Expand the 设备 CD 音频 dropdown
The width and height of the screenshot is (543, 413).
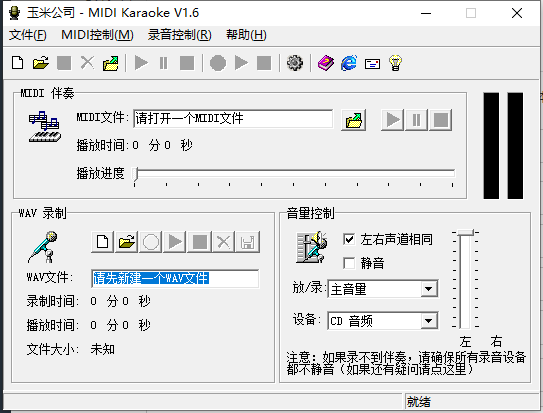coord(429,321)
